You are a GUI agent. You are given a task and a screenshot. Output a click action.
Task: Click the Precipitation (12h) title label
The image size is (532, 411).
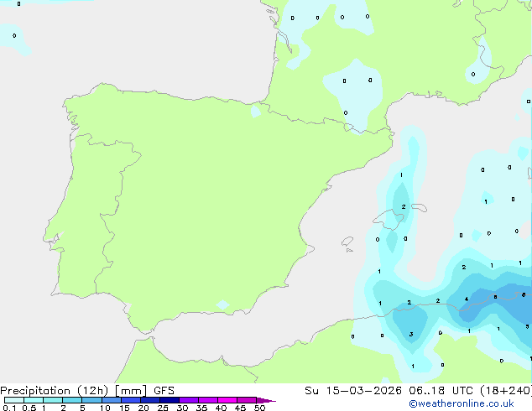[x=55, y=391]
